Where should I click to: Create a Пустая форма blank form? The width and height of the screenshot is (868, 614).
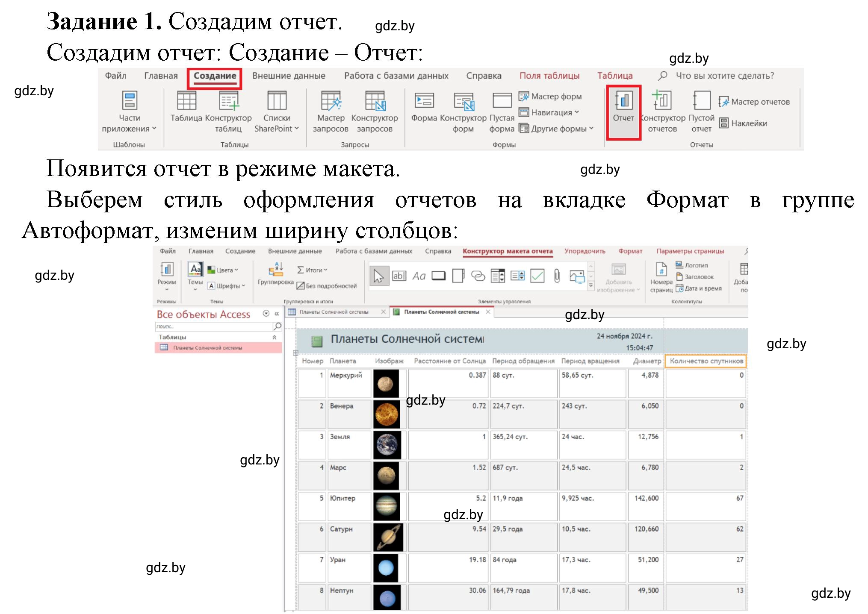coord(502,112)
